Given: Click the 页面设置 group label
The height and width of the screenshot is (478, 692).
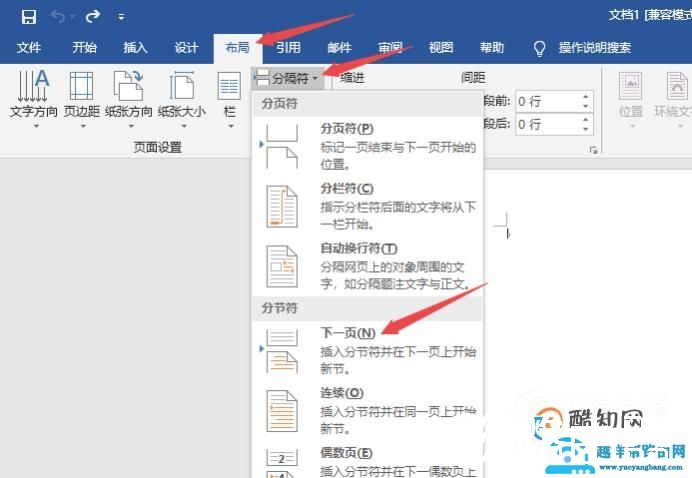Looking at the screenshot, I should tap(158, 147).
